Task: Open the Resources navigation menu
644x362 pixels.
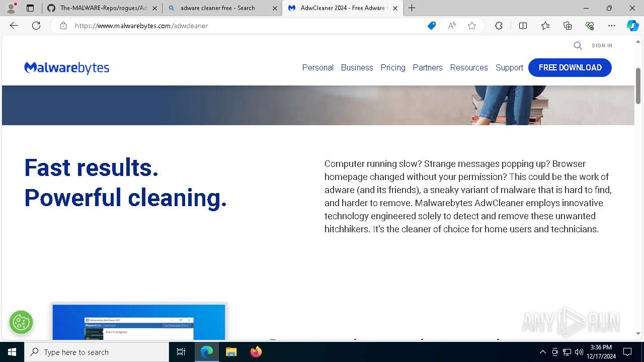Action: (469, 67)
